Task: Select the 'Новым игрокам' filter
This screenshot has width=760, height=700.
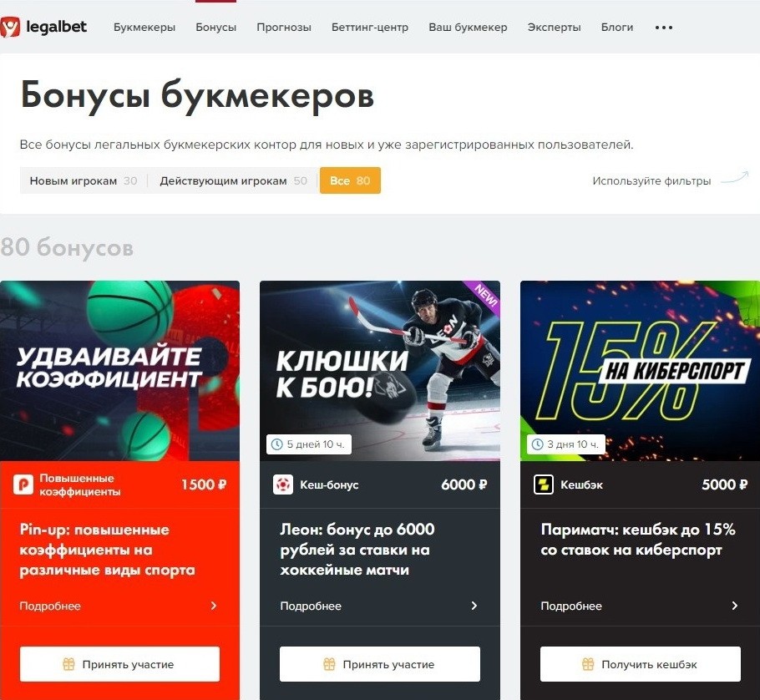Action: (x=84, y=180)
